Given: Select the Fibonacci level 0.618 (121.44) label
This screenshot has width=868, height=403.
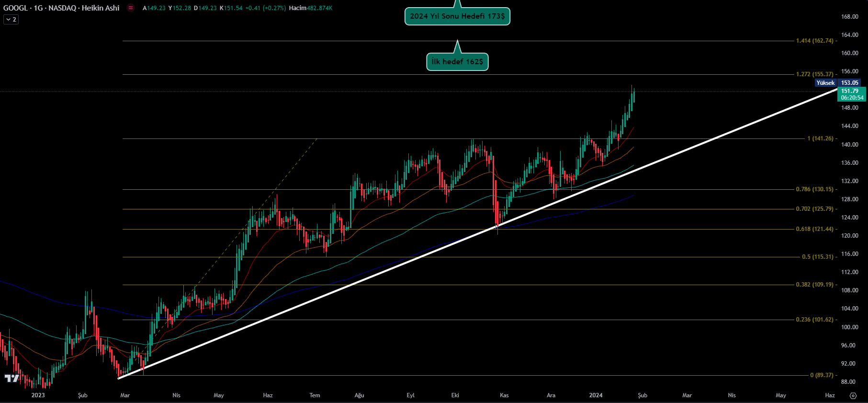Looking at the screenshot, I should click(x=815, y=229).
